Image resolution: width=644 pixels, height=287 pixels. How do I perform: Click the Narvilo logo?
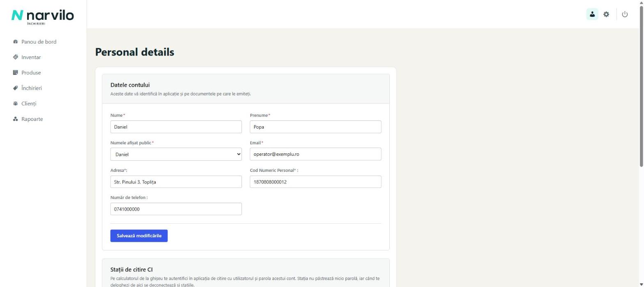click(x=43, y=17)
